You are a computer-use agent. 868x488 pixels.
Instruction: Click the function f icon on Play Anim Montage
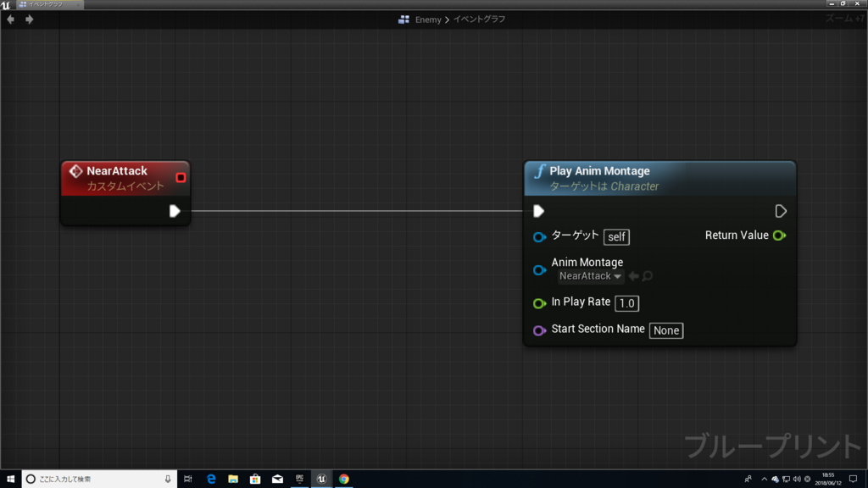(539, 171)
